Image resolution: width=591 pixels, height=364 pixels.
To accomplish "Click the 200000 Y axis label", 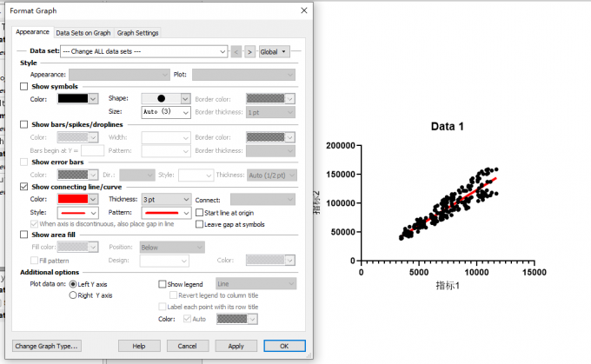I will [x=341, y=145].
